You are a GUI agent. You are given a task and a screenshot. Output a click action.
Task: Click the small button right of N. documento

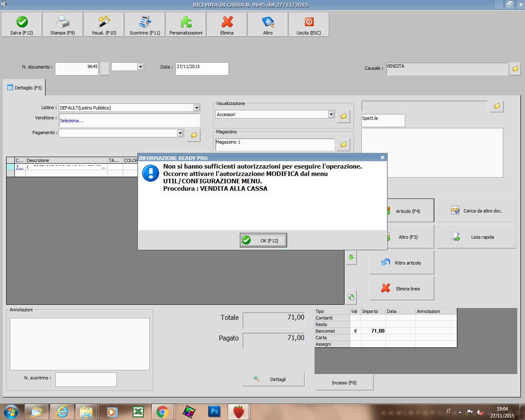[105, 68]
